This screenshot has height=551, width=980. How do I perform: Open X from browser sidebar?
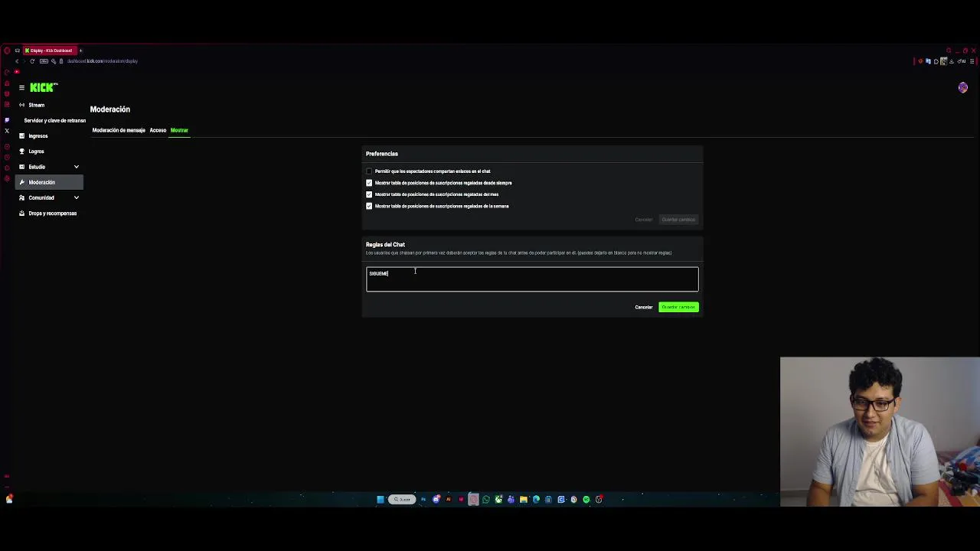pos(7,131)
